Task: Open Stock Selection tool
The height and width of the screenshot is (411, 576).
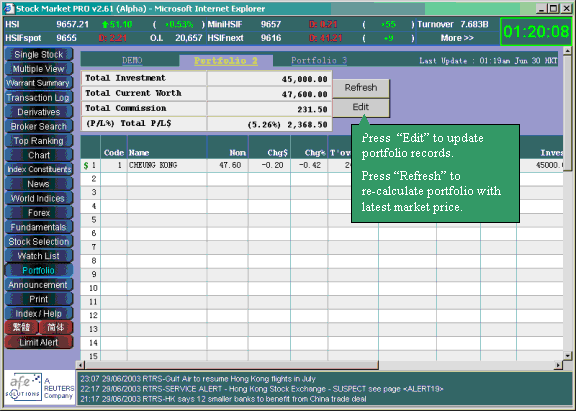Action: 39,242
